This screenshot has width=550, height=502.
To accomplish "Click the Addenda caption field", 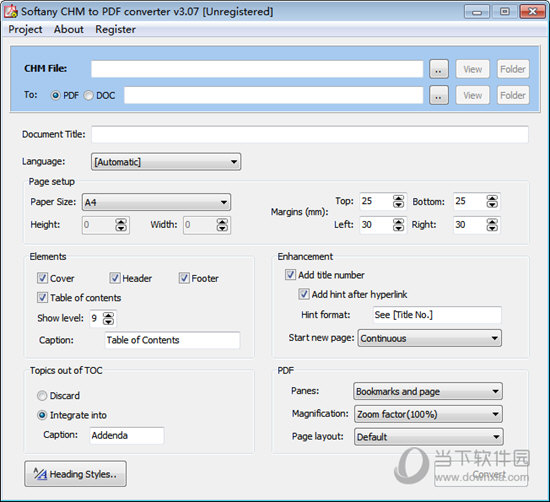I will (x=127, y=435).
